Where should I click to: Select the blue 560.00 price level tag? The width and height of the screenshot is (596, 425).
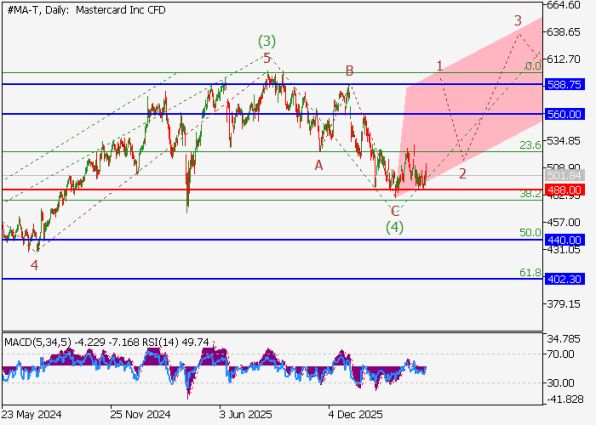point(564,114)
